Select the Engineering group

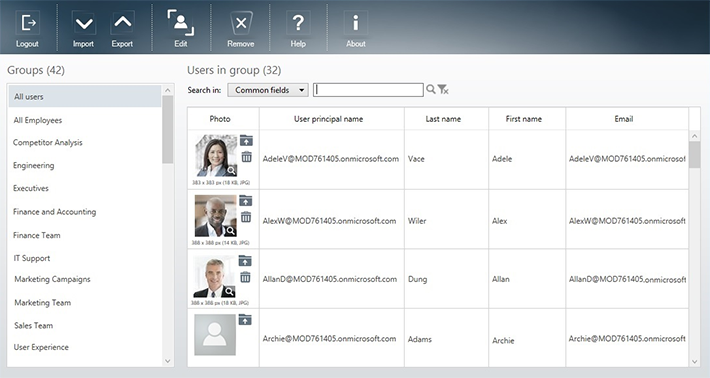(34, 165)
